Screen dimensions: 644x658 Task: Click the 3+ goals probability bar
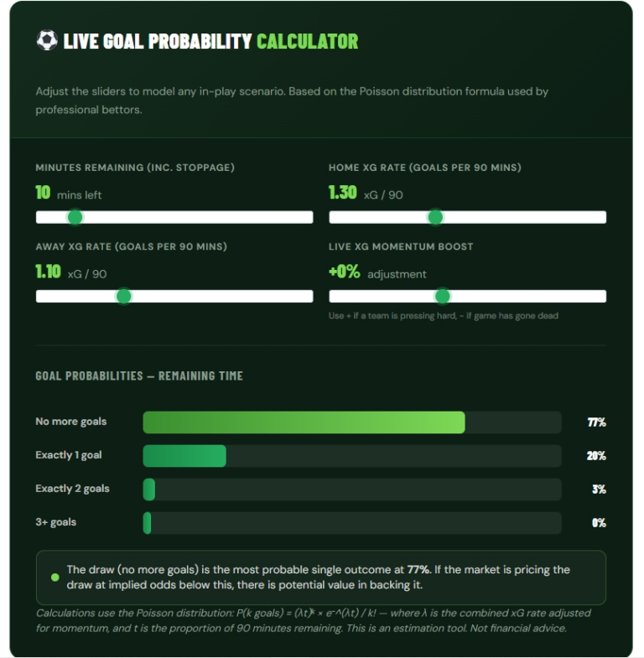(352, 523)
